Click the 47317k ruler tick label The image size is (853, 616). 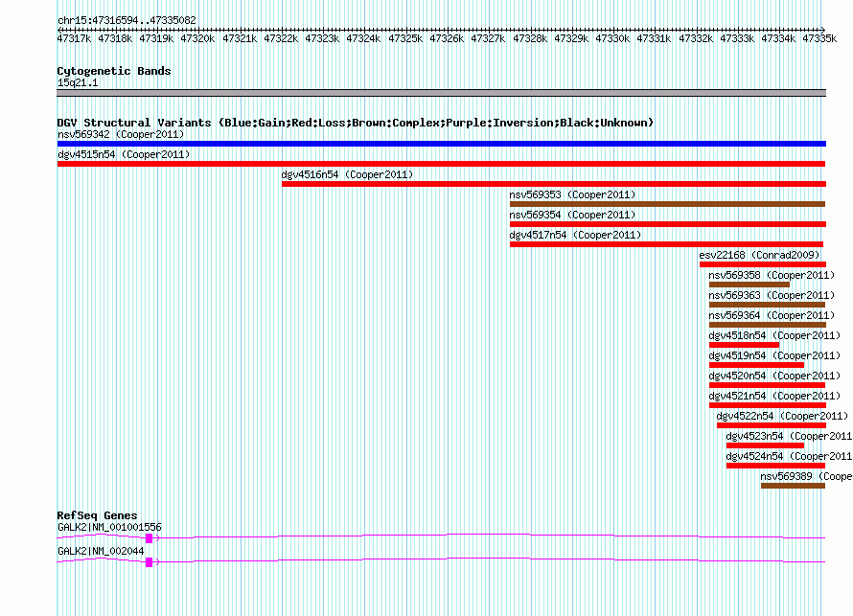coord(74,38)
